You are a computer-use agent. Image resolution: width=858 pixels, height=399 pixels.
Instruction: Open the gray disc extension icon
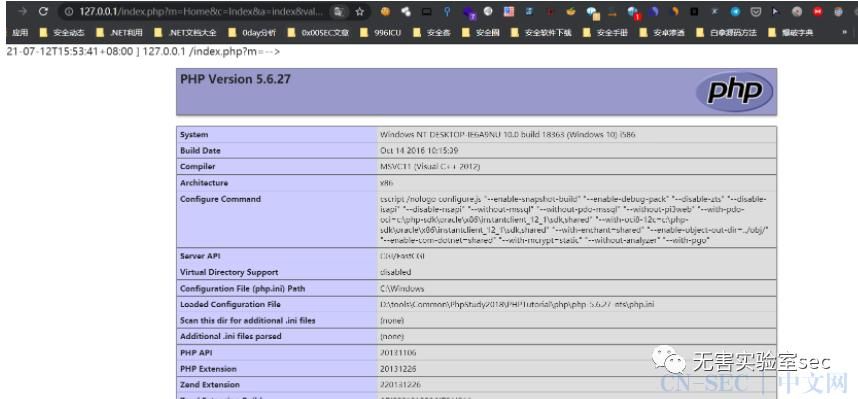[x=797, y=11]
